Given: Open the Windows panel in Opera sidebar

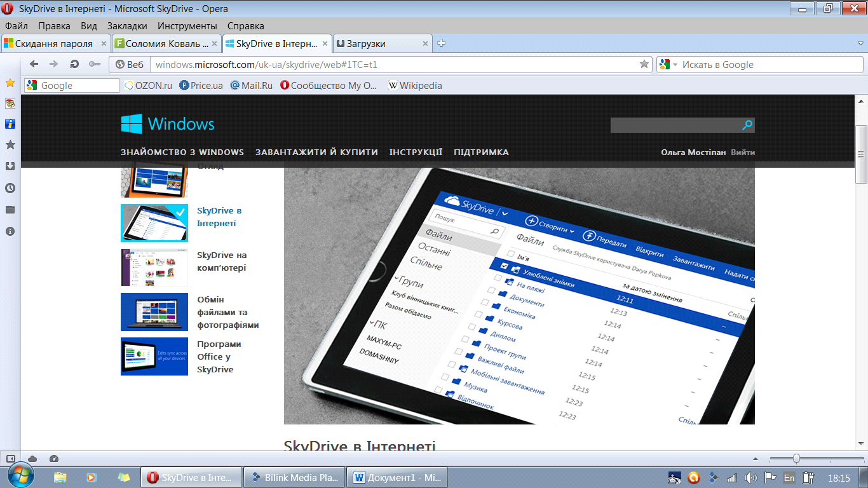Looking at the screenshot, I should (x=10, y=210).
